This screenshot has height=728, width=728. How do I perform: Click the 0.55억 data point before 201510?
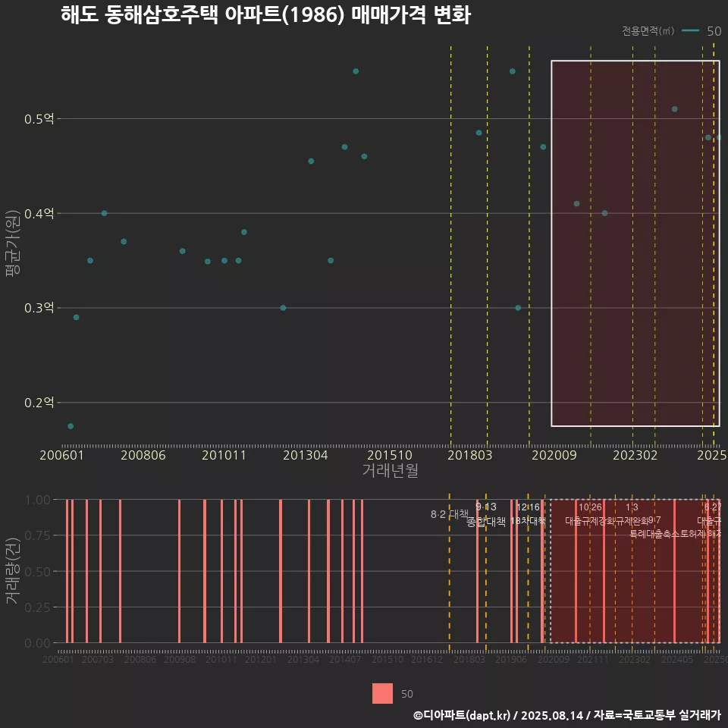click(356, 71)
